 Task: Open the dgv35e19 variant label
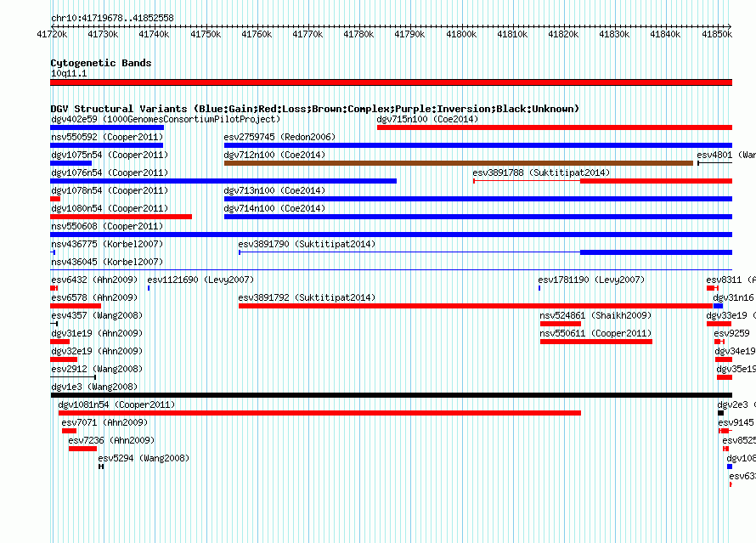[x=736, y=369]
